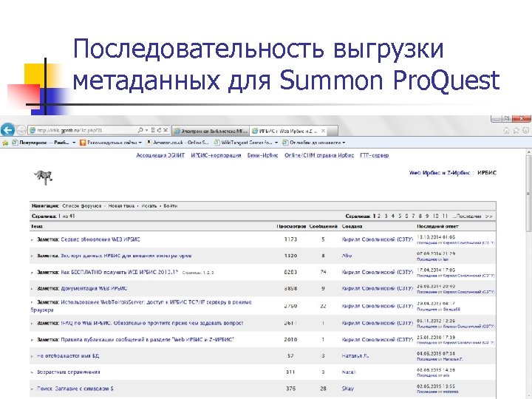The height and width of the screenshot is (399, 532).
Task: Open the Amazon.co.uk bookmark
Action: point(177,143)
